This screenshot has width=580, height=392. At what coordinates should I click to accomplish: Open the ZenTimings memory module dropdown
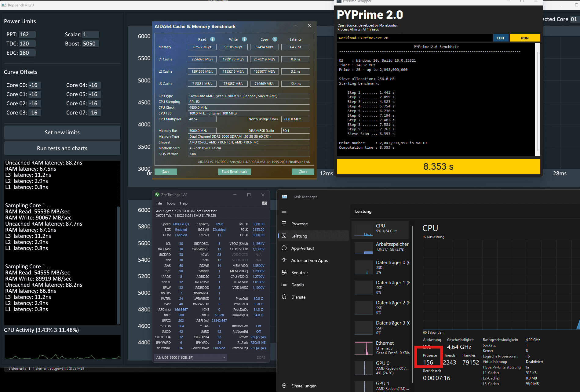coord(191,357)
